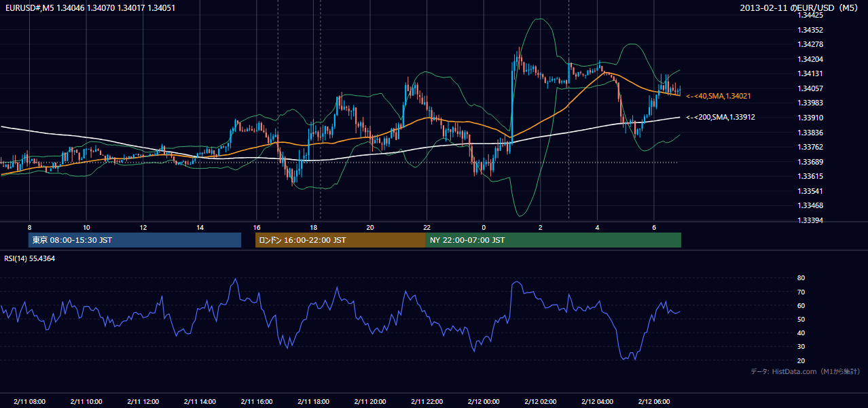868x408 pixels.
Task: Click price axis label 1.34131
Action: coord(810,73)
